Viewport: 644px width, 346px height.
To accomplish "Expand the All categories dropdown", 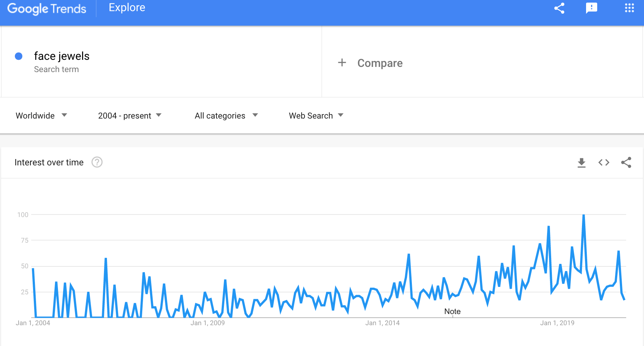I will [226, 116].
